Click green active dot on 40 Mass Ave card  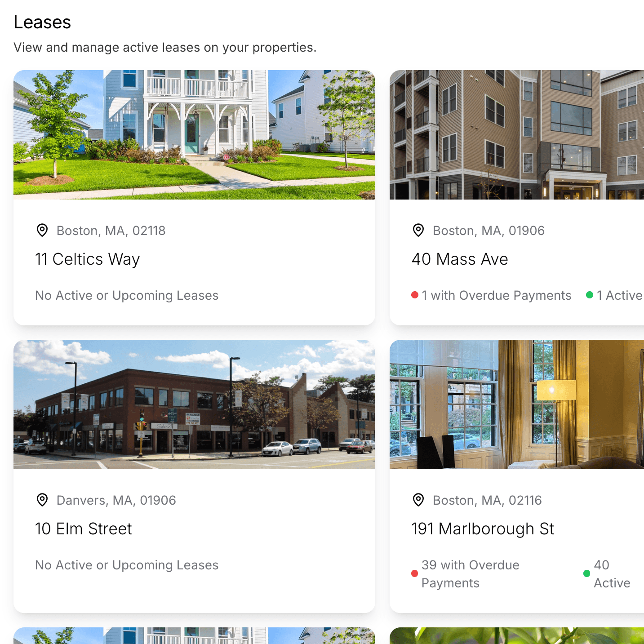(x=590, y=295)
